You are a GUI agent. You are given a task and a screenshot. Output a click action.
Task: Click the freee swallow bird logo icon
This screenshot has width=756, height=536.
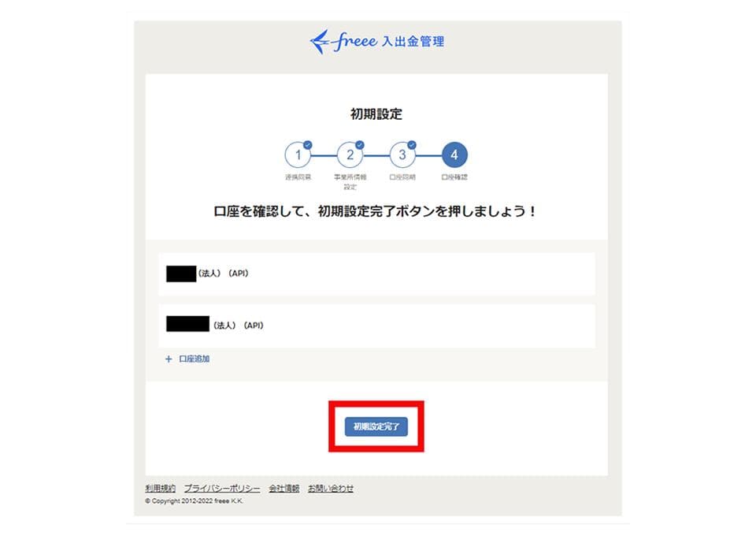(321, 42)
